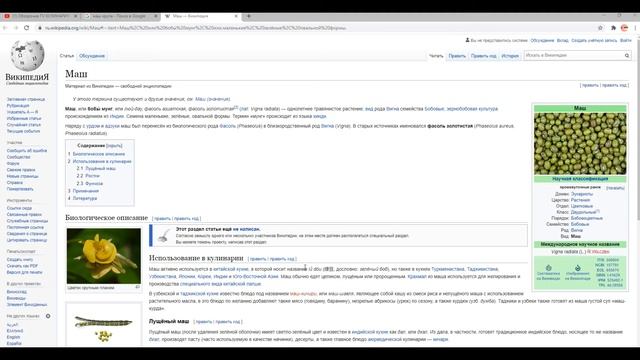640x360 pixels.
Task: Click the Wikispecies icon in infobox
Action: 548,268
